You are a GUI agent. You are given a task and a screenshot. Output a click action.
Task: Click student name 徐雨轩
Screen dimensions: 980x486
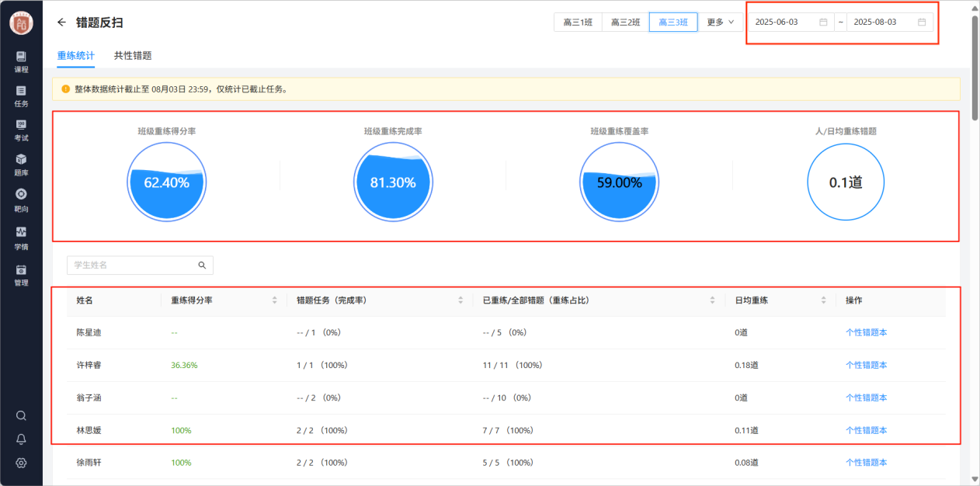point(89,463)
